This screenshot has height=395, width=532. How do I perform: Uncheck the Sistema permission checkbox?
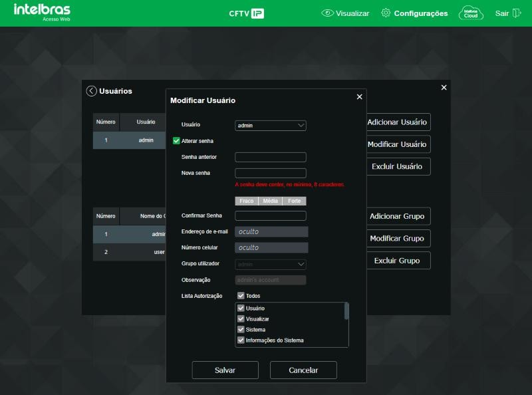coord(241,329)
